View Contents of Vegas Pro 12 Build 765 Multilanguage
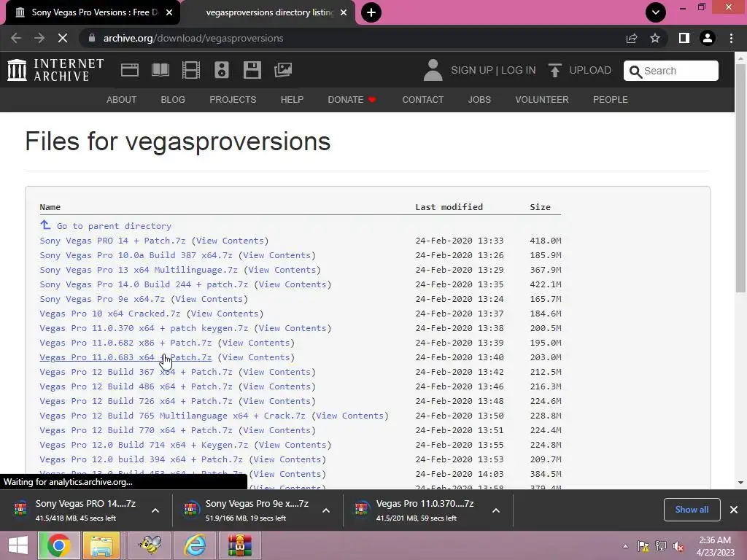Image resolution: width=747 pixels, height=560 pixels. click(x=350, y=415)
